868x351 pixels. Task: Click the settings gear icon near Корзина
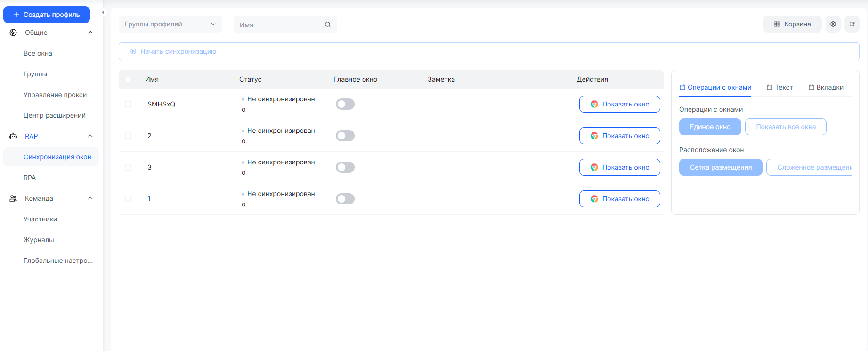point(833,24)
